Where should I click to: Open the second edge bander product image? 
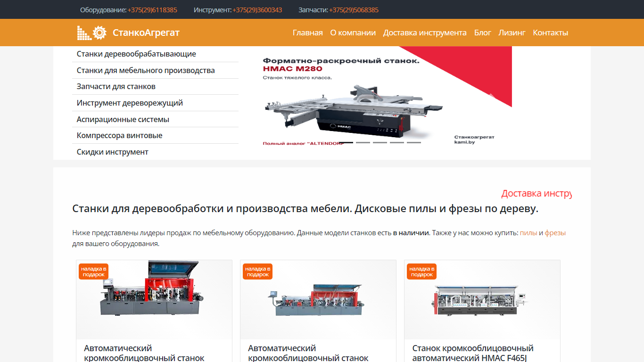pos(318,300)
